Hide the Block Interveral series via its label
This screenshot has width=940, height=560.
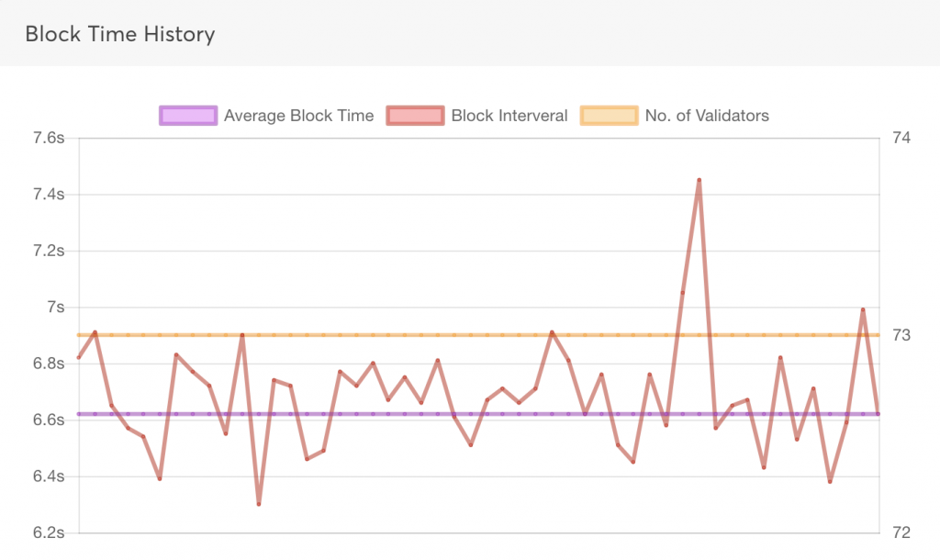pyautogui.click(x=509, y=116)
